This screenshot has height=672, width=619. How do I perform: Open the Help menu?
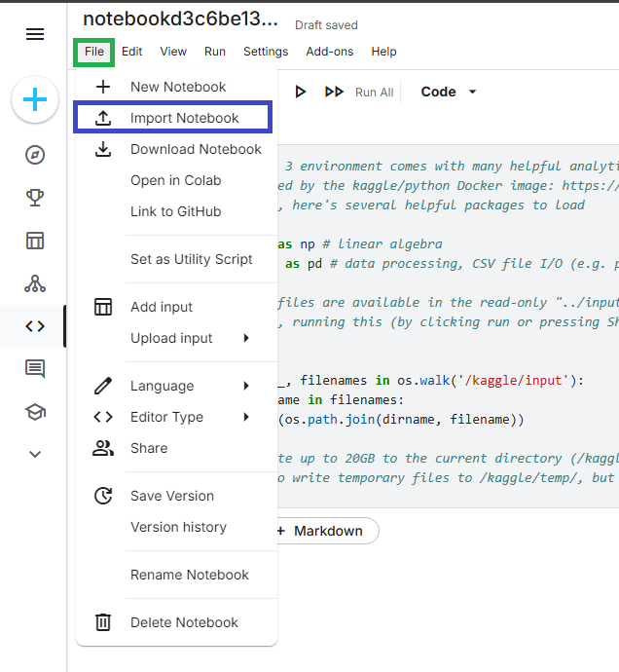click(x=383, y=52)
